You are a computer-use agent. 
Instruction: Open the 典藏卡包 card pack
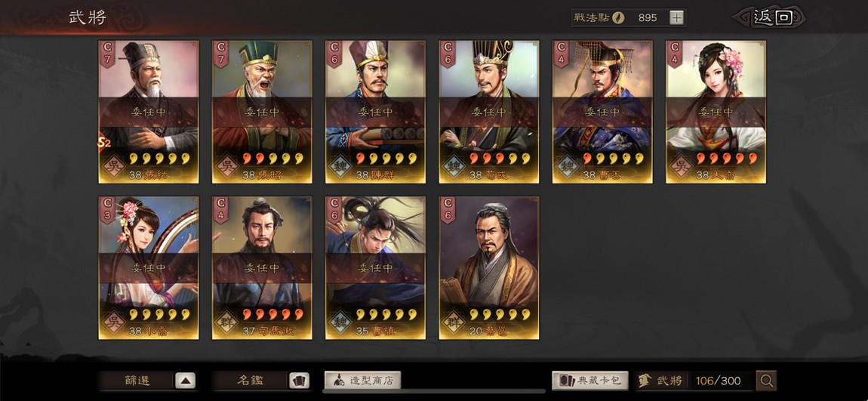tap(590, 381)
